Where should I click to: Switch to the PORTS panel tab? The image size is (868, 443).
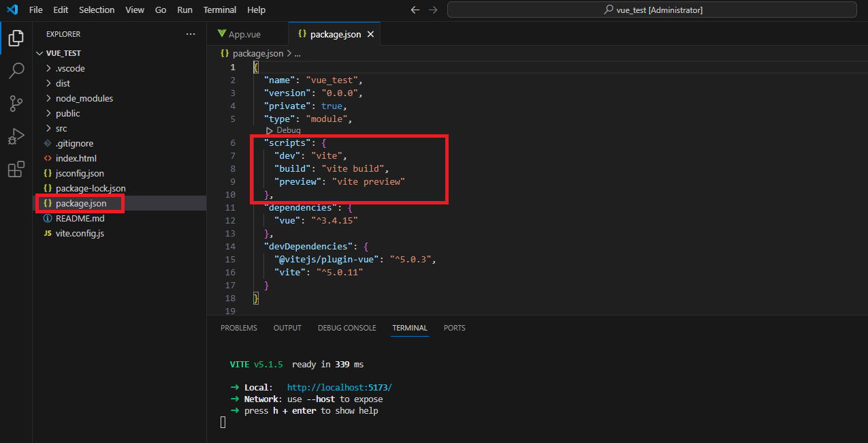(455, 328)
